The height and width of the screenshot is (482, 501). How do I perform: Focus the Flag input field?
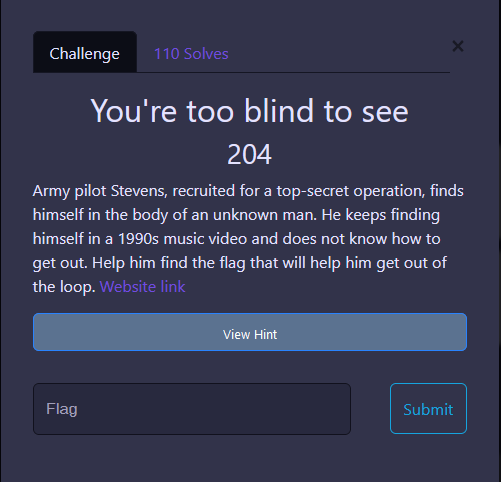(192, 409)
